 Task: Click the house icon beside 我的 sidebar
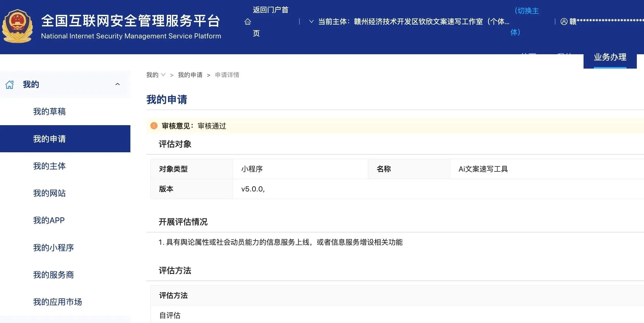point(10,84)
